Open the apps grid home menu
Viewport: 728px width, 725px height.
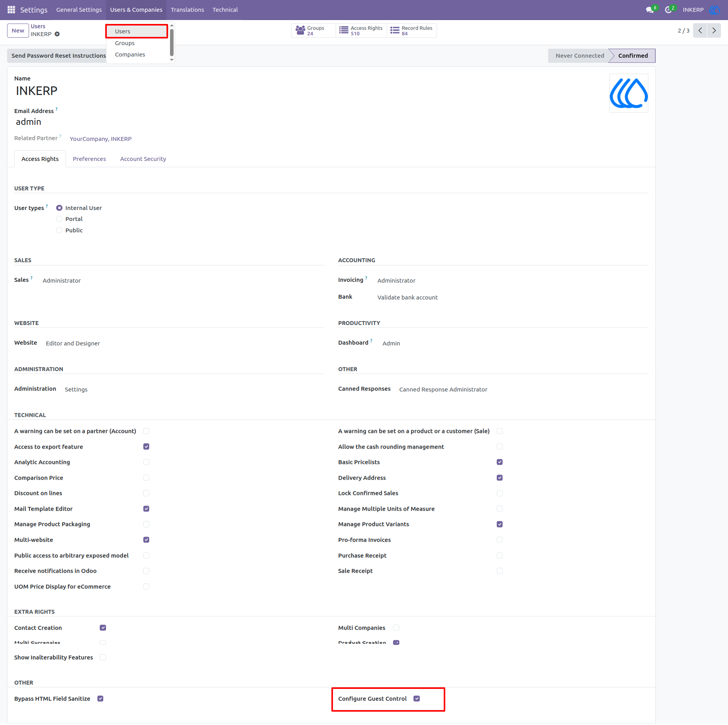tap(11, 9)
